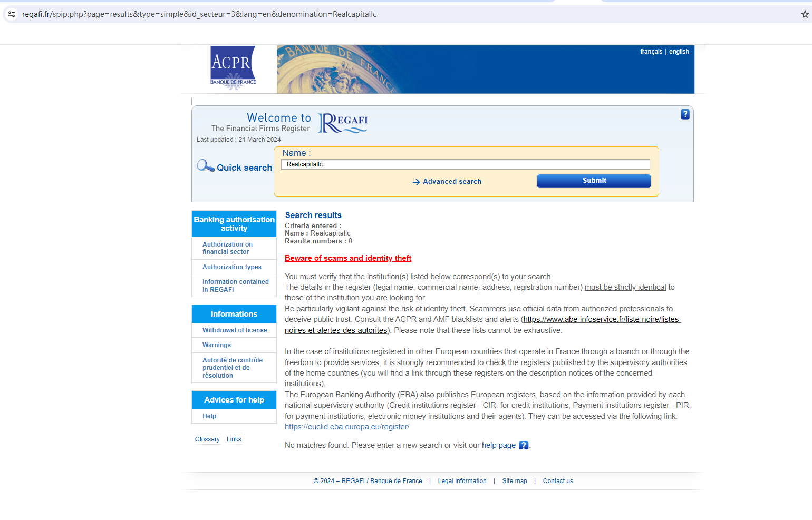Viewport: 812px width, 520px height.
Task: Click the Informations section header
Action: click(234, 314)
